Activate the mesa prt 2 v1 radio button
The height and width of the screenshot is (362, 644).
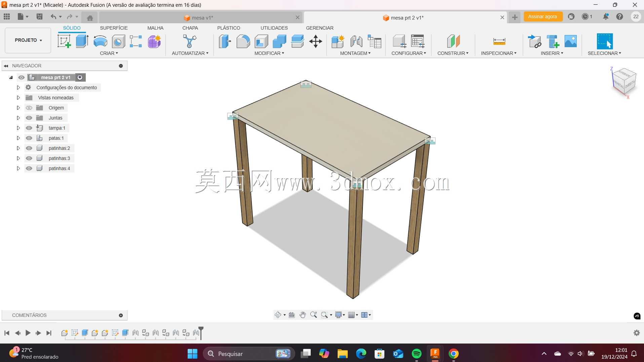[x=80, y=77]
